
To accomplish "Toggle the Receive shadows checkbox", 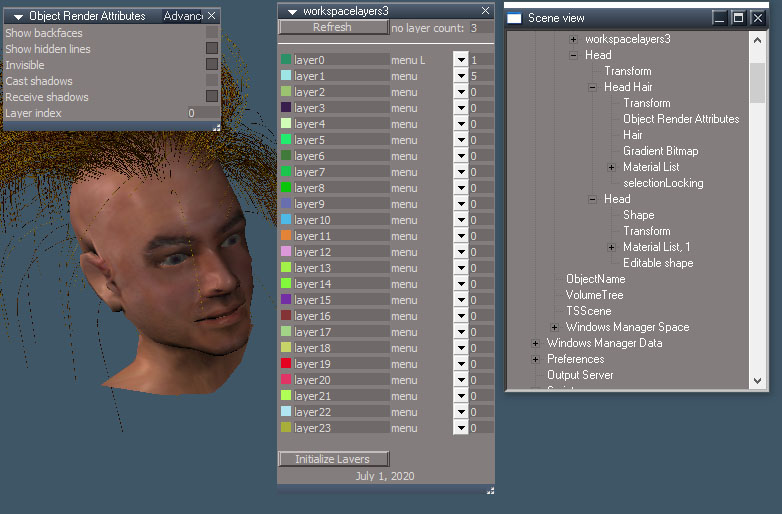I will pyautogui.click(x=212, y=96).
